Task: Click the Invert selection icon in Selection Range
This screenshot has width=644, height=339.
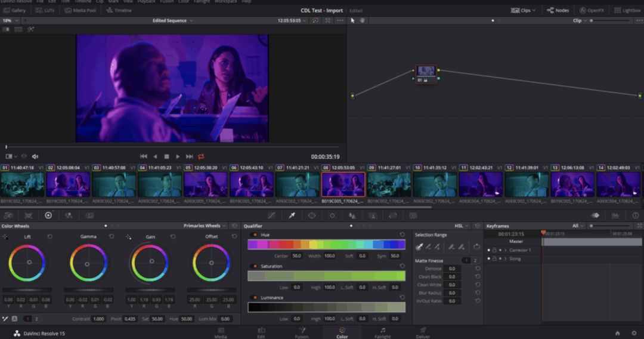Action: (476, 246)
